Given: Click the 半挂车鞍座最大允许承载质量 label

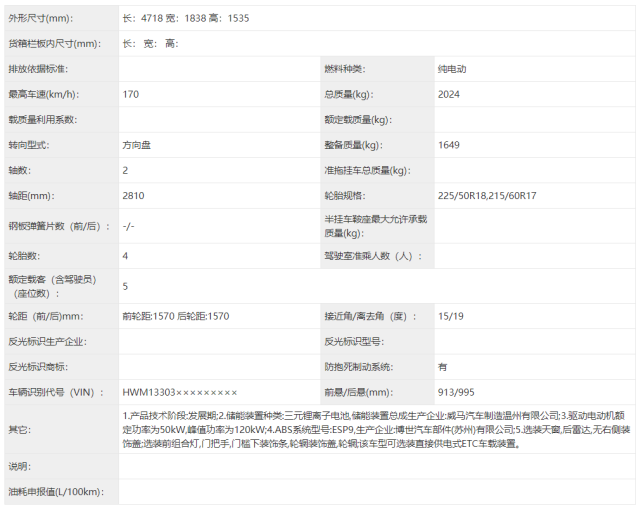Looking at the screenshot, I should click(x=376, y=226).
